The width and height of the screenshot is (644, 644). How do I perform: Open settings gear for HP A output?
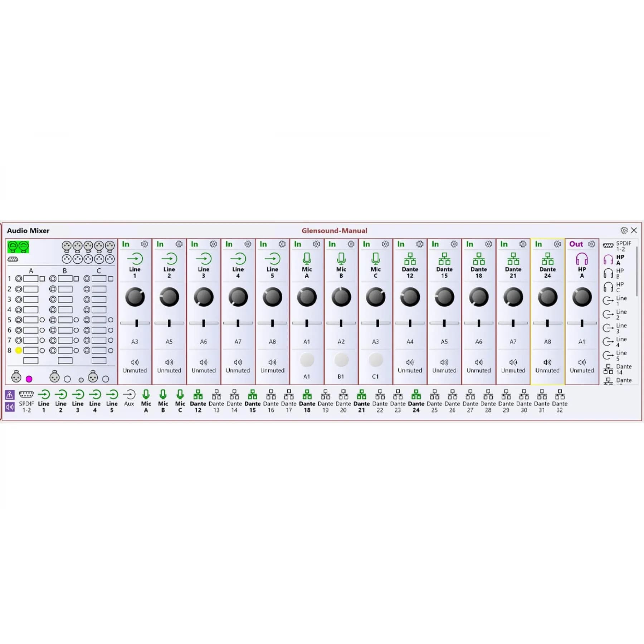point(592,244)
